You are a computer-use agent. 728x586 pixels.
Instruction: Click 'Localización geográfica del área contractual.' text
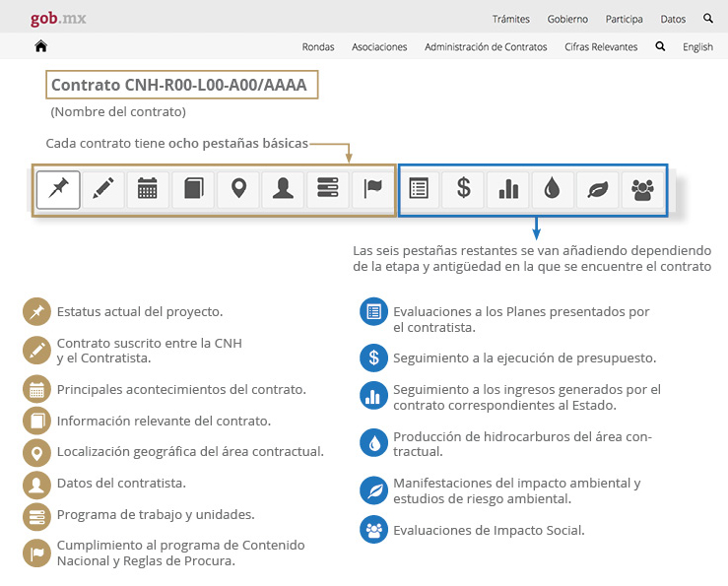coord(190,451)
